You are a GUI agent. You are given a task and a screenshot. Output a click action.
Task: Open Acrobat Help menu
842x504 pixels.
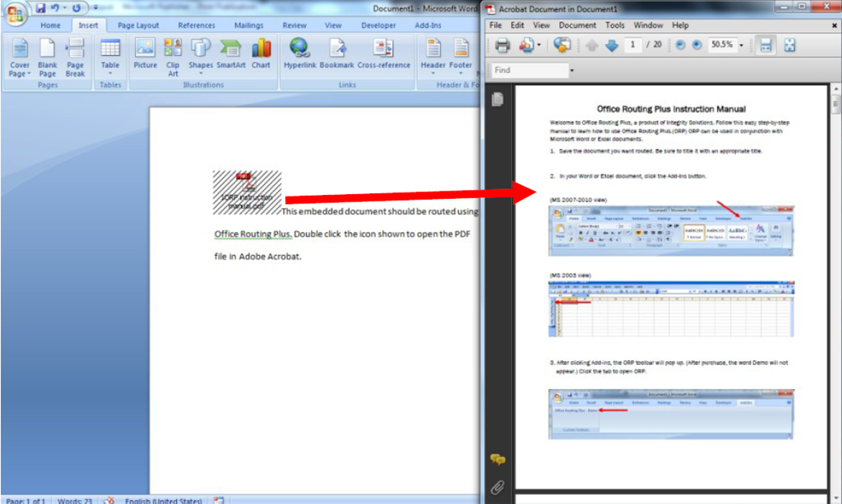click(x=680, y=25)
